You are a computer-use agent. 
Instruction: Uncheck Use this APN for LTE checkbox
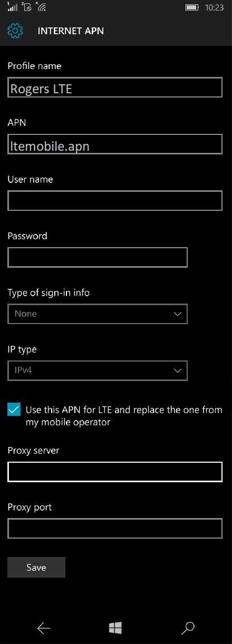coord(14,409)
